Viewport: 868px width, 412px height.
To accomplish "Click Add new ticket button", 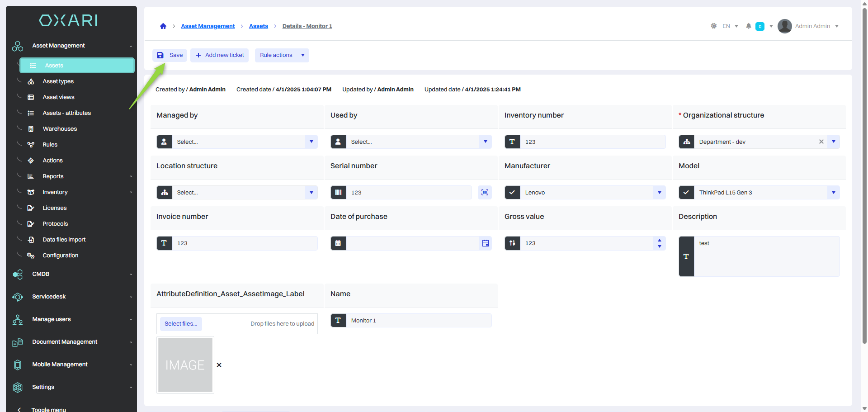I will [220, 55].
